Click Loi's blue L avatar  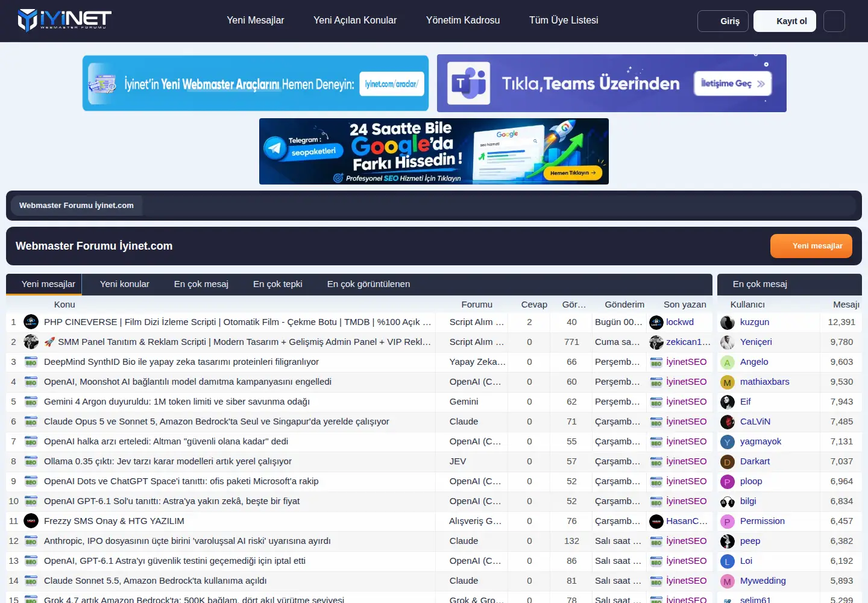(x=728, y=561)
